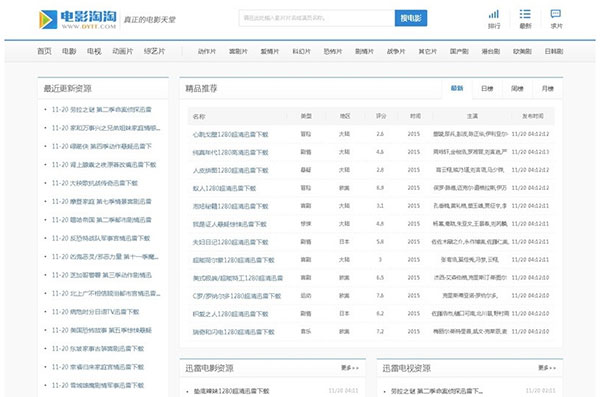600x397 pixels.
Task: Open 劳拉之谜 第二季 item under 迅雷电视资源
Action: coord(437,391)
